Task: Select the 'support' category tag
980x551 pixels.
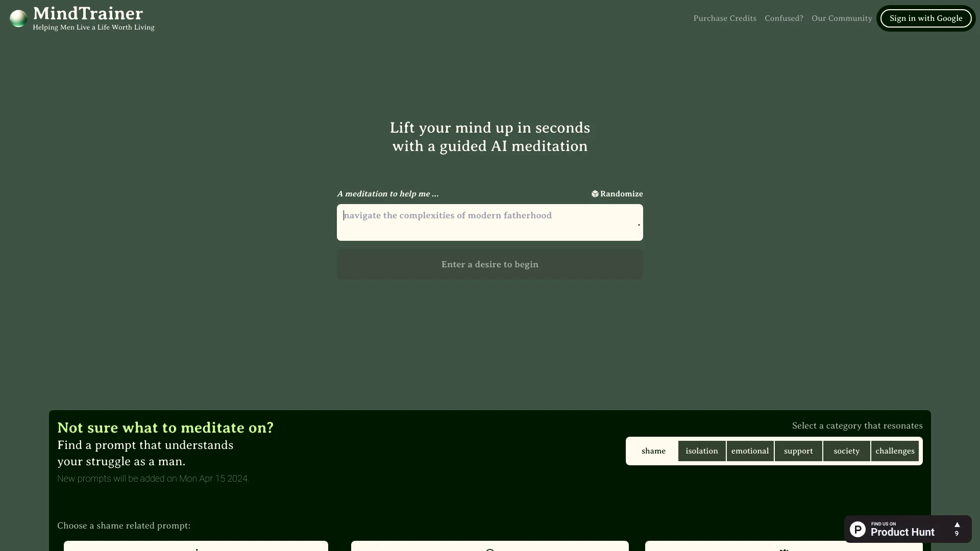Action: click(798, 451)
